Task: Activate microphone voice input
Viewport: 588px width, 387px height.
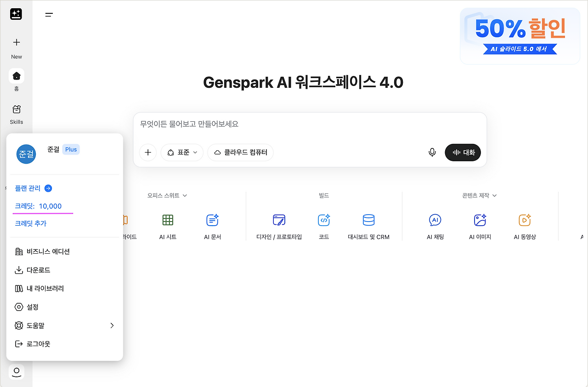Action: [x=432, y=153]
